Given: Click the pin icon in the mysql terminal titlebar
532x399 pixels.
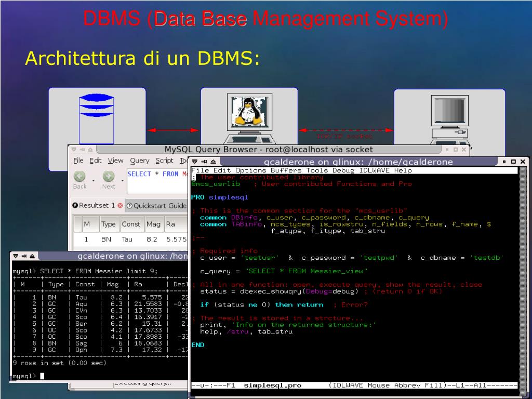Looking at the screenshot, I should click(x=24, y=256).
